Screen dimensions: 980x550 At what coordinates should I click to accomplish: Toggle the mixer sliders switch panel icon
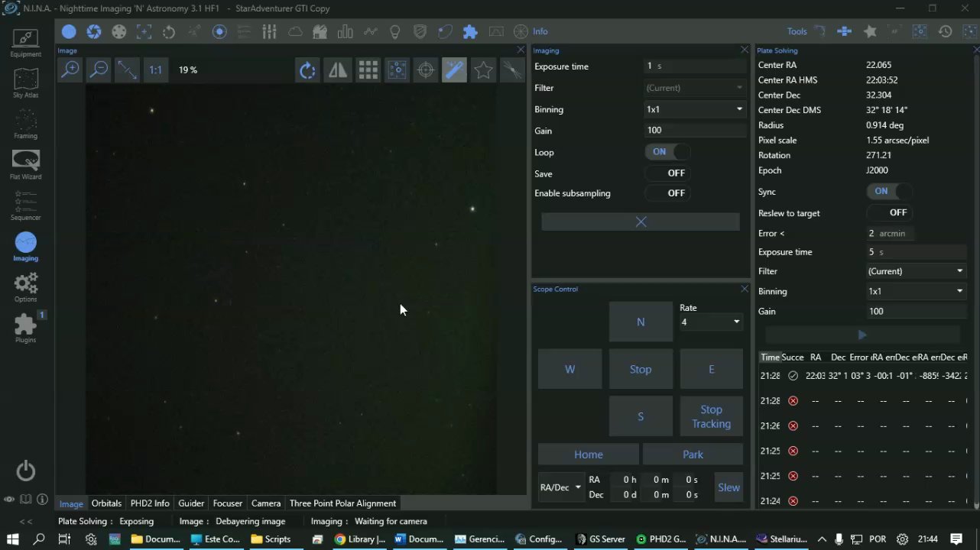pyautogui.click(x=269, y=31)
